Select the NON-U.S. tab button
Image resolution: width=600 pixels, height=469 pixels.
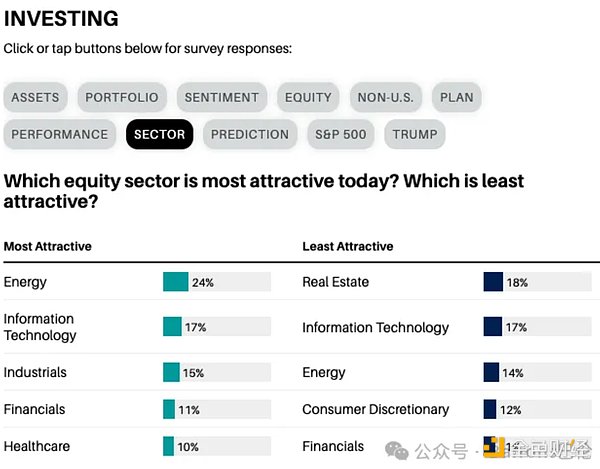point(386,97)
